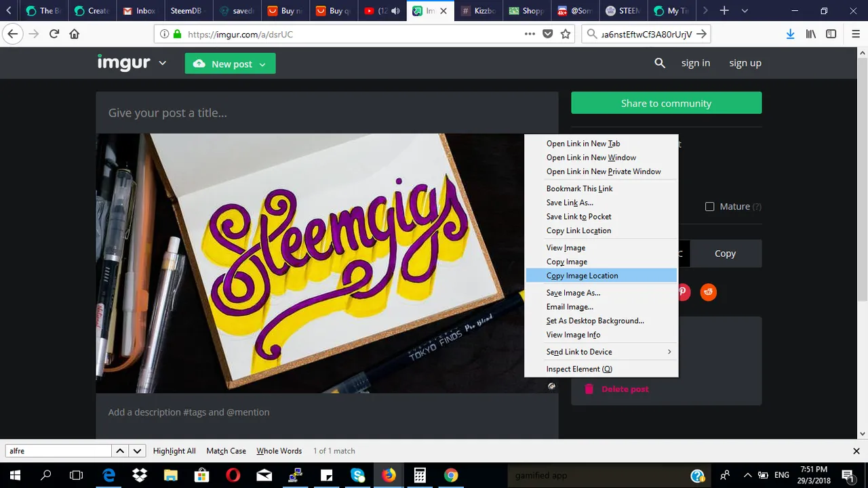Select Copy Link Location
868x488 pixels.
click(601, 230)
